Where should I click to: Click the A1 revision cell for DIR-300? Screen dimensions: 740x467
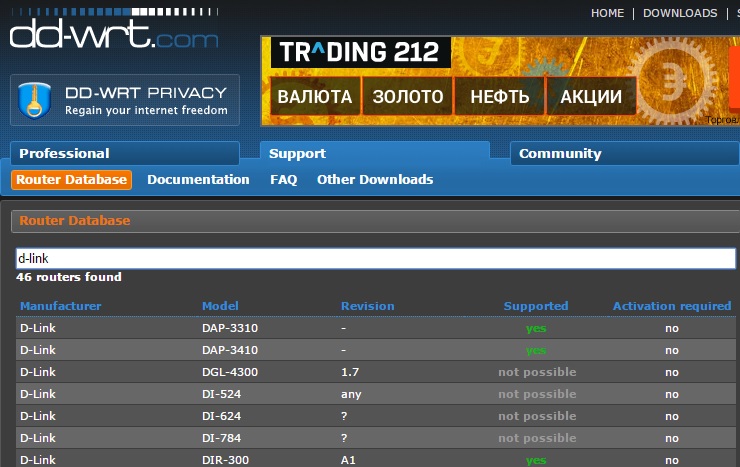tap(348, 460)
